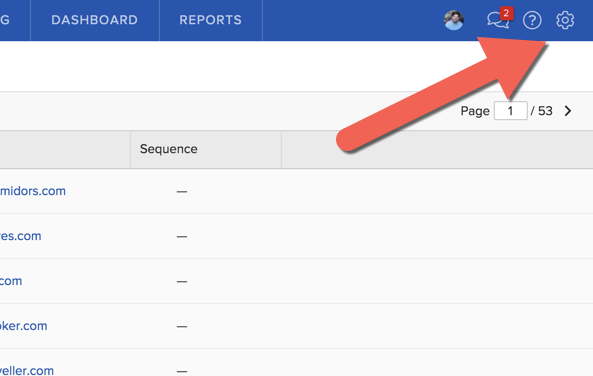Open the link ending in res.com
593x376 pixels.
click(x=20, y=236)
